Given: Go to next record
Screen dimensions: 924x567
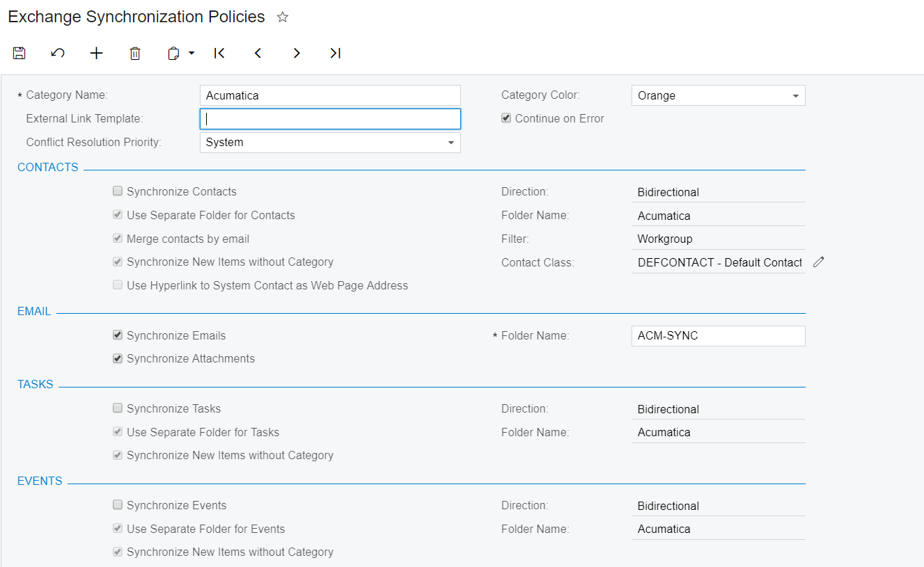Looking at the screenshot, I should 297,53.
